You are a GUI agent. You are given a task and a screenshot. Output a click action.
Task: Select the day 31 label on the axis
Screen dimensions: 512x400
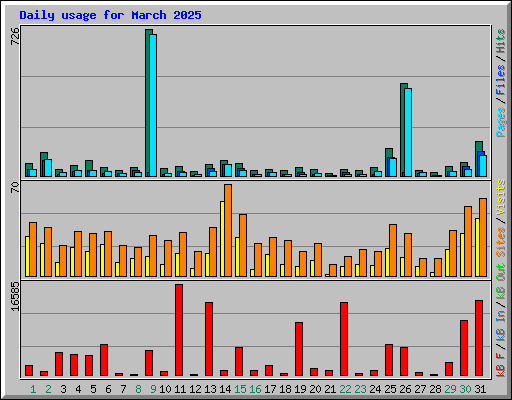tap(480, 389)
